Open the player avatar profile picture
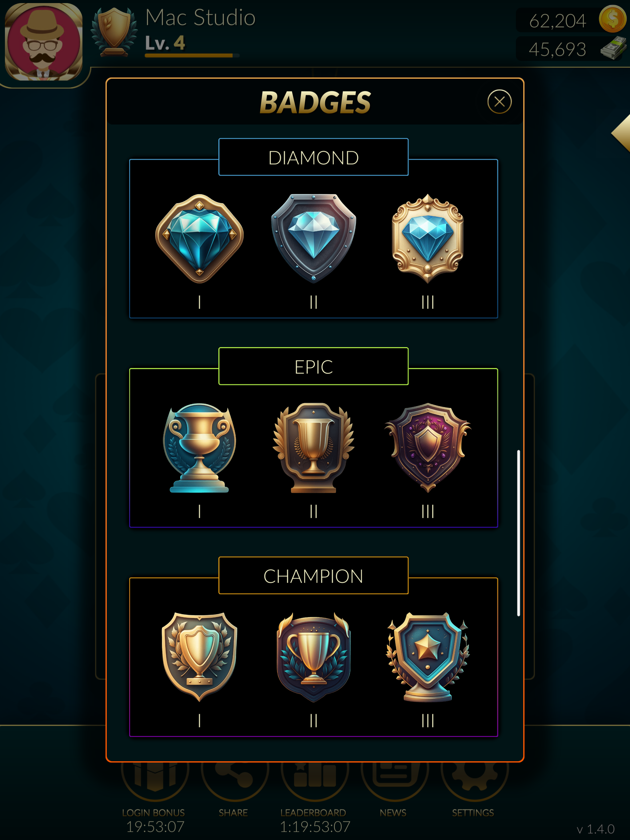Viewport: 630px width, 840px height. (44, 42)
